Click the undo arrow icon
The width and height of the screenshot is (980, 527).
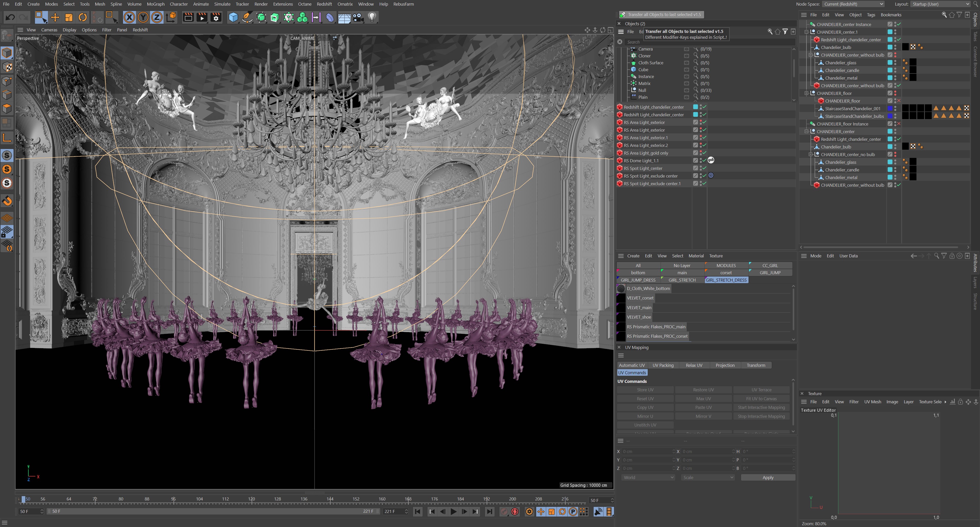10,18
